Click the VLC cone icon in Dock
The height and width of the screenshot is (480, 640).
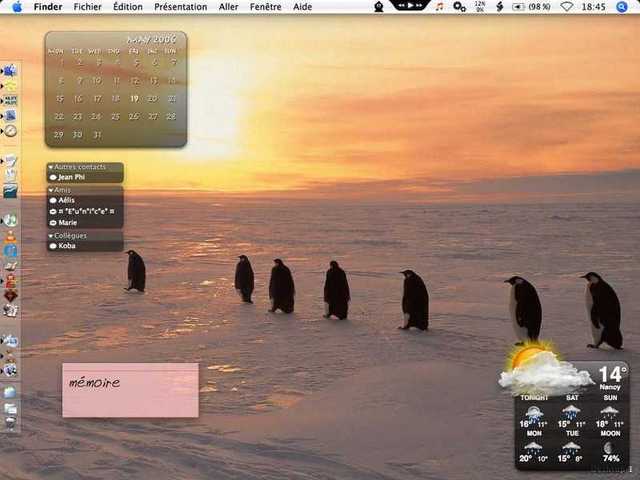point(10,237)
